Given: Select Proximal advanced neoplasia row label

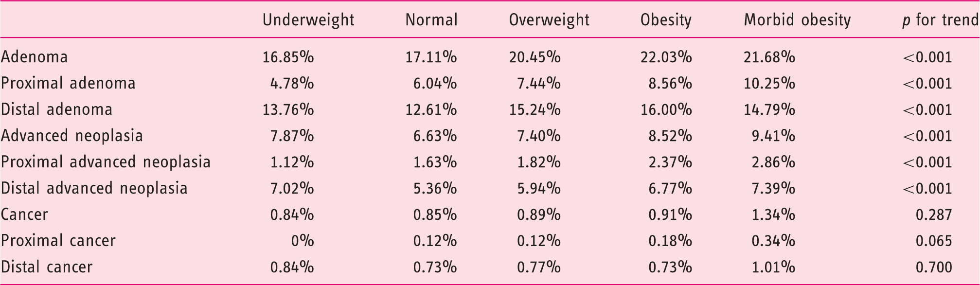Looking at the screenshot, I should [106, 162].
